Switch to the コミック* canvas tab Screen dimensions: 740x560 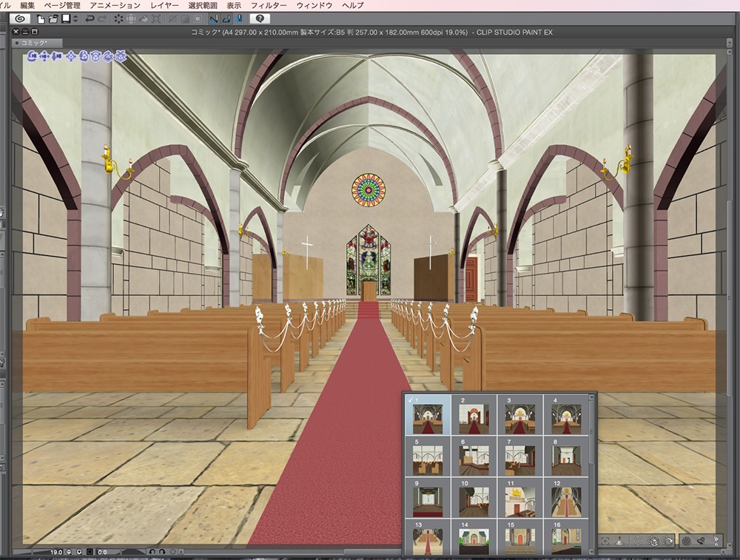37,43
